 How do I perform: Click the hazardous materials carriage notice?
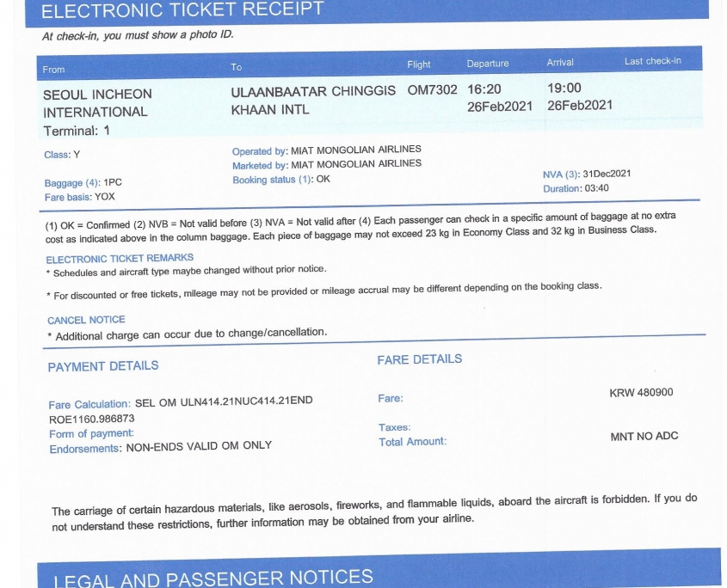click(374, 512)
